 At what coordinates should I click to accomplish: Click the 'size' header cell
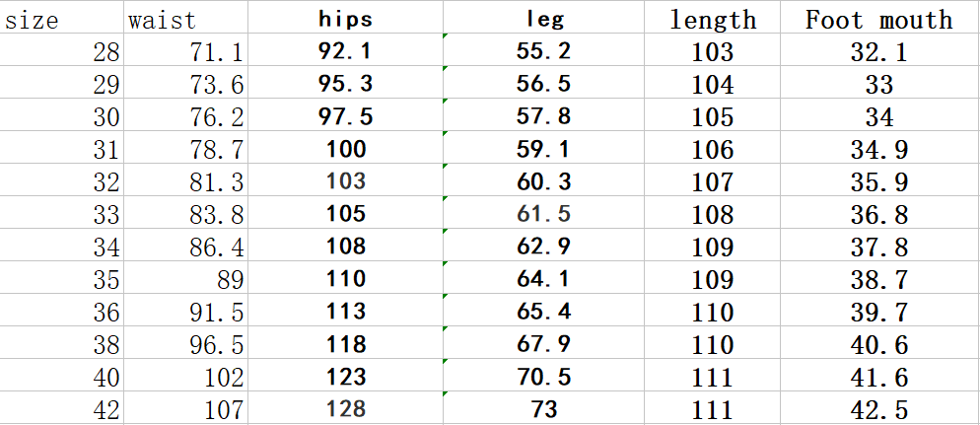coord(33,20)
